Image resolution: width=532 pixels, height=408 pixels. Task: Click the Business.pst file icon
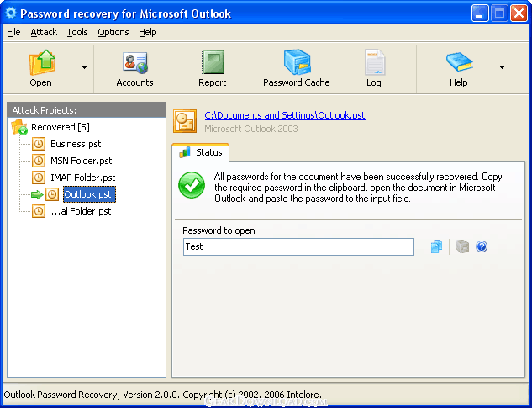coord(39,144)
